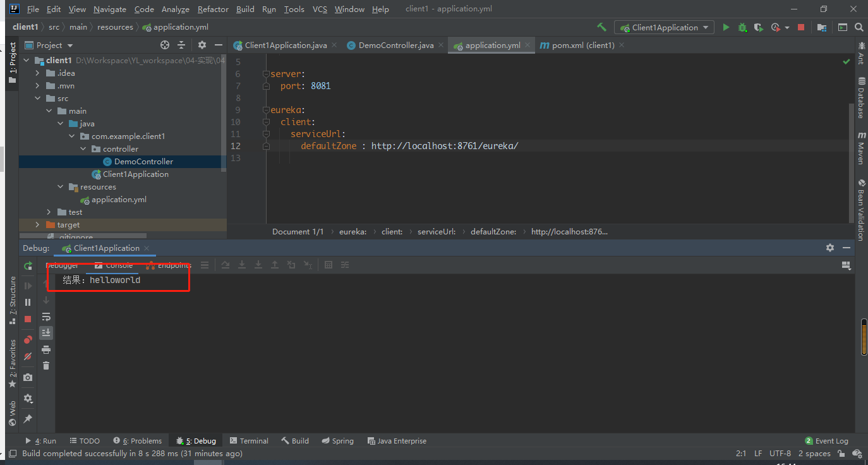This screenshot has width=868, height=465.
Task: Mute breakpoints in the debug sidebar
Action: (28, 356)
